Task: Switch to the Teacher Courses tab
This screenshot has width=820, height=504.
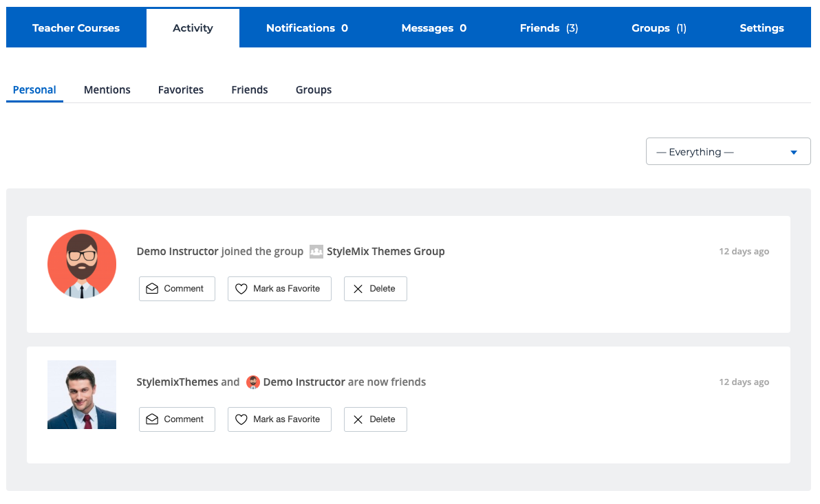Action: click(76, 28)
